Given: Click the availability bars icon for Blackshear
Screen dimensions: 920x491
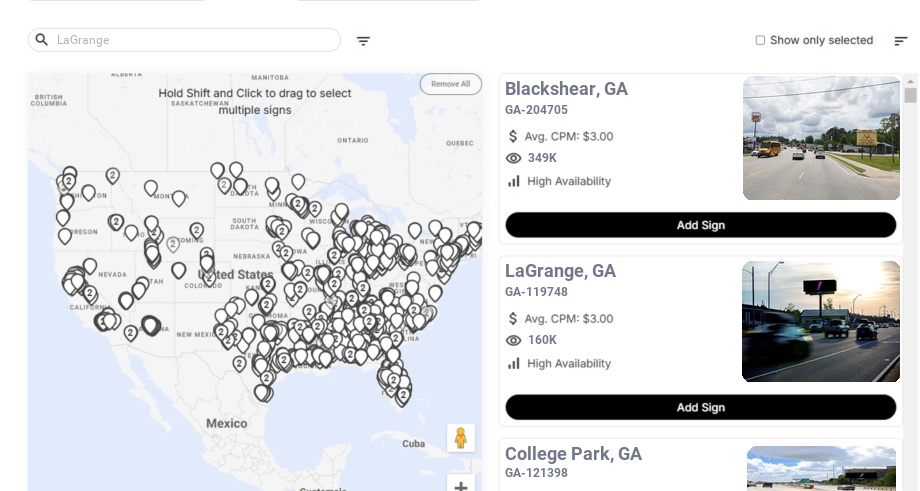Looking at the screenshot, I should click(514, 181).
